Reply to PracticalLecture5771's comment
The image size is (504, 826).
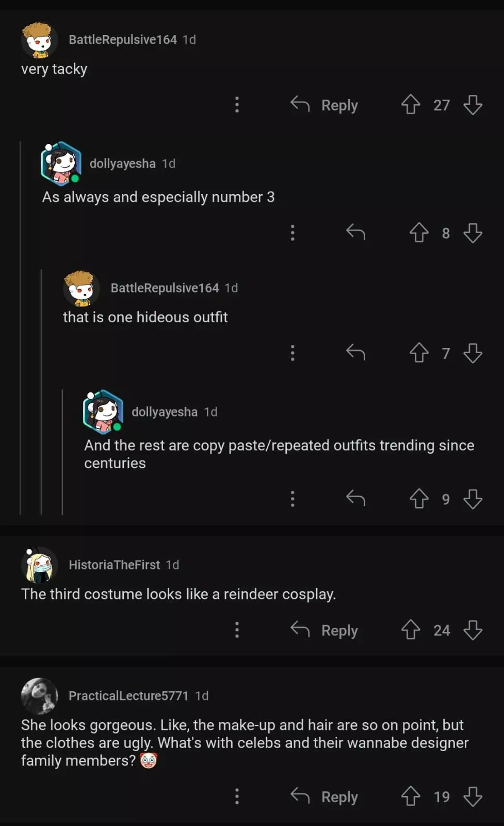click(324, 797)
